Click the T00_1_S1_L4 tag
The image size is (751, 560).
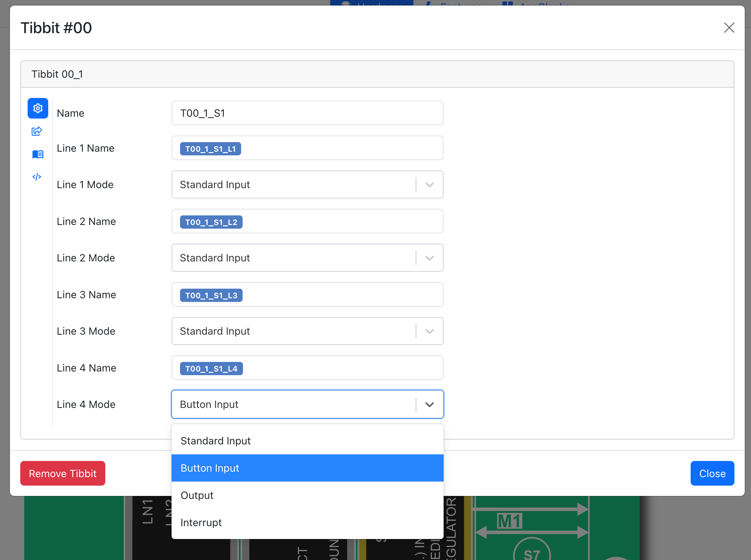click(x=211, y=369)
